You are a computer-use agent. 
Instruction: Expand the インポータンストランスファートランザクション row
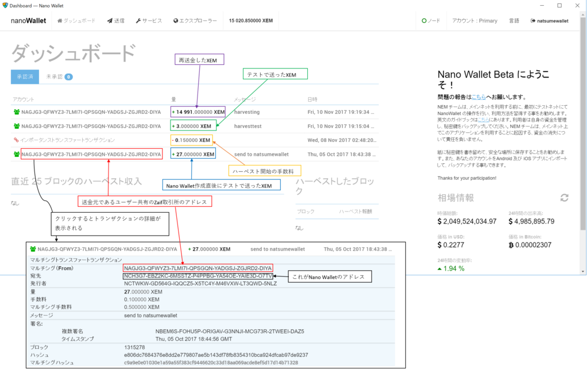click(68, 140)
